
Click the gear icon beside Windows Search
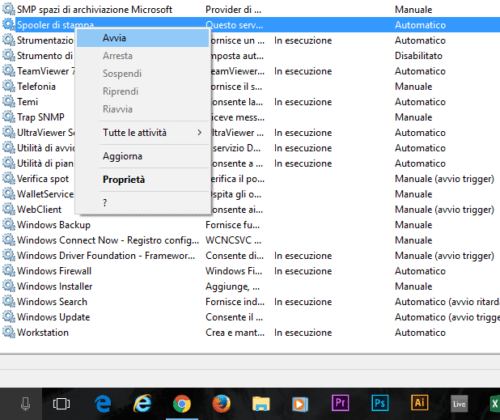[8, 302]
